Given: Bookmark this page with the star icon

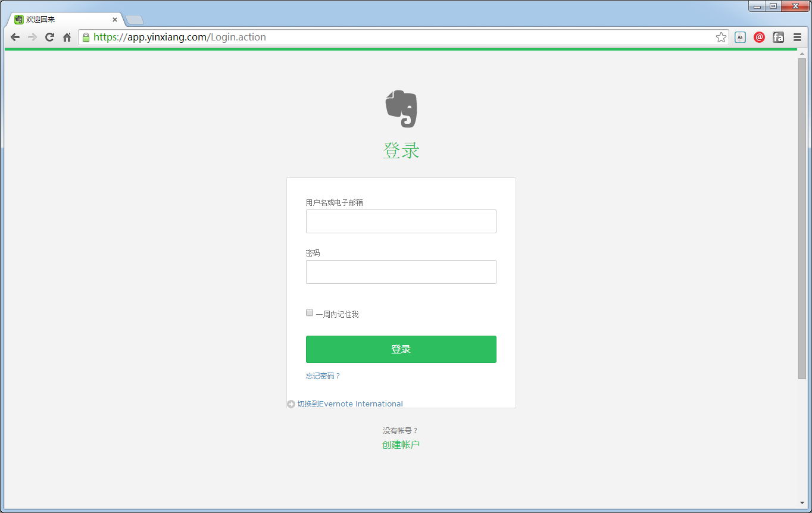Looking at the screenshot, I should click(x=721, y=37).
